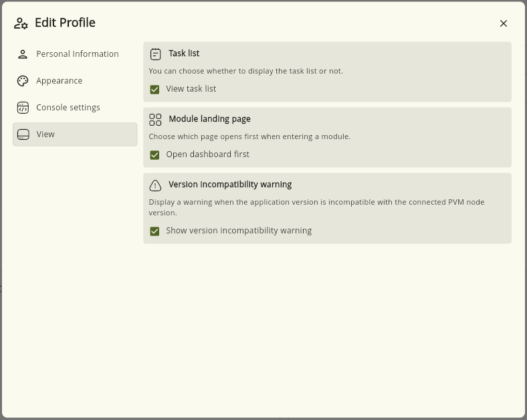Click the Version incompatibility warning triangle icon

pos(155,185)
